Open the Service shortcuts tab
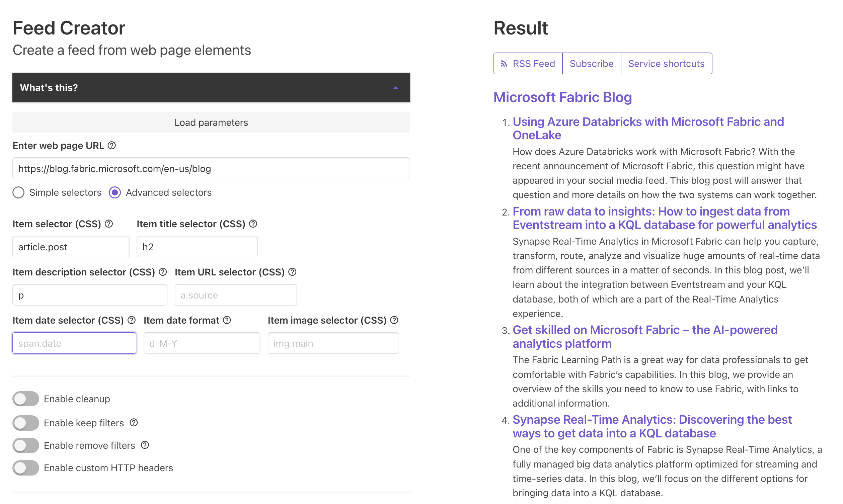This screenshot has height=504, width=843. [x=666, y=64]
